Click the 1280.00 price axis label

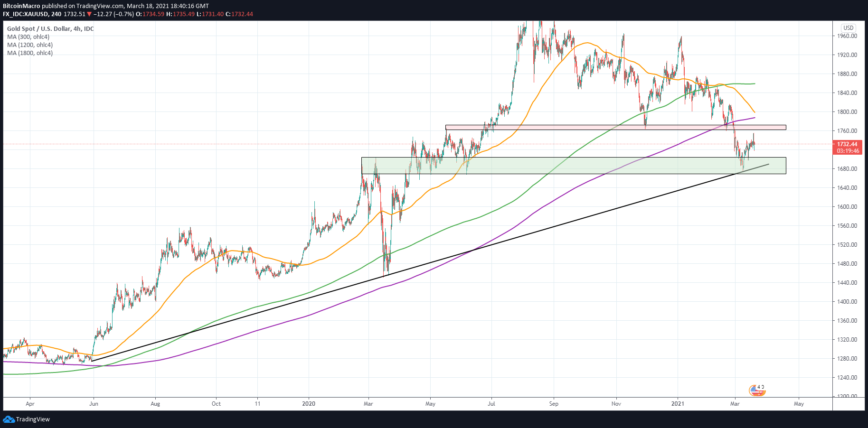pos(847,359)
